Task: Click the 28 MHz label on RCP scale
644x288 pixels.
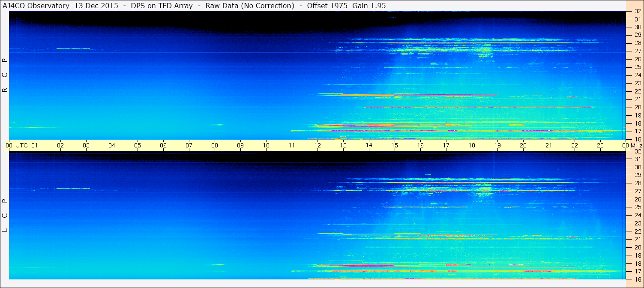Action: pos(638,43)
